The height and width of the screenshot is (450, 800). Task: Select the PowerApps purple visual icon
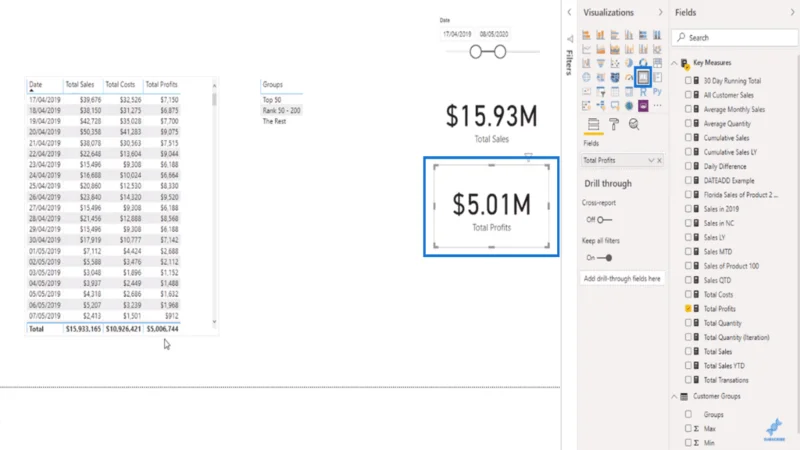coord(643,106)
